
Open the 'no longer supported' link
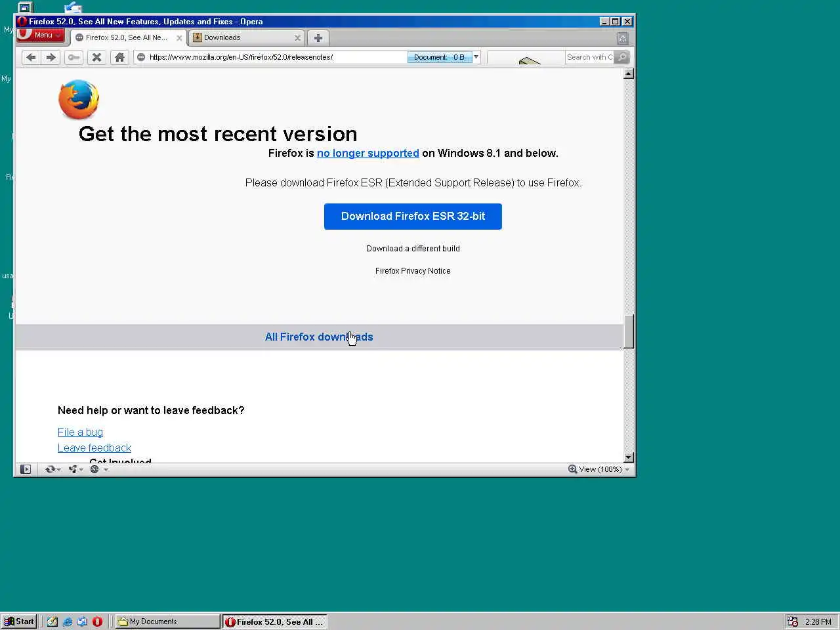[x=367, y=153]
